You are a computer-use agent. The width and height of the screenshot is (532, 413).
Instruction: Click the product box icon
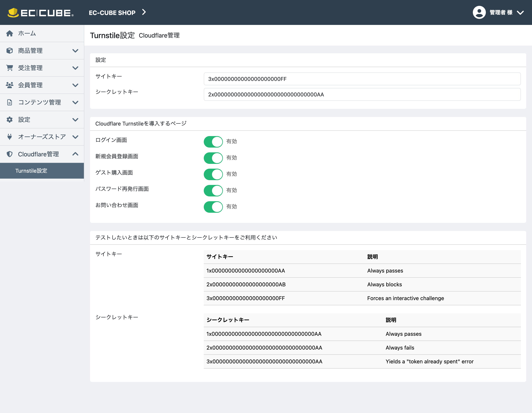pos(10,51)
